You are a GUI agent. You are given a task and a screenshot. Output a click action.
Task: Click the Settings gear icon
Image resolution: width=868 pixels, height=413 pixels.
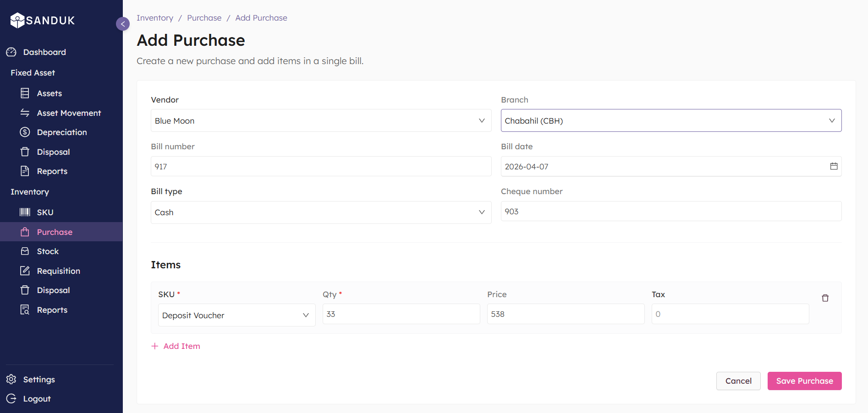pos(11,379)
